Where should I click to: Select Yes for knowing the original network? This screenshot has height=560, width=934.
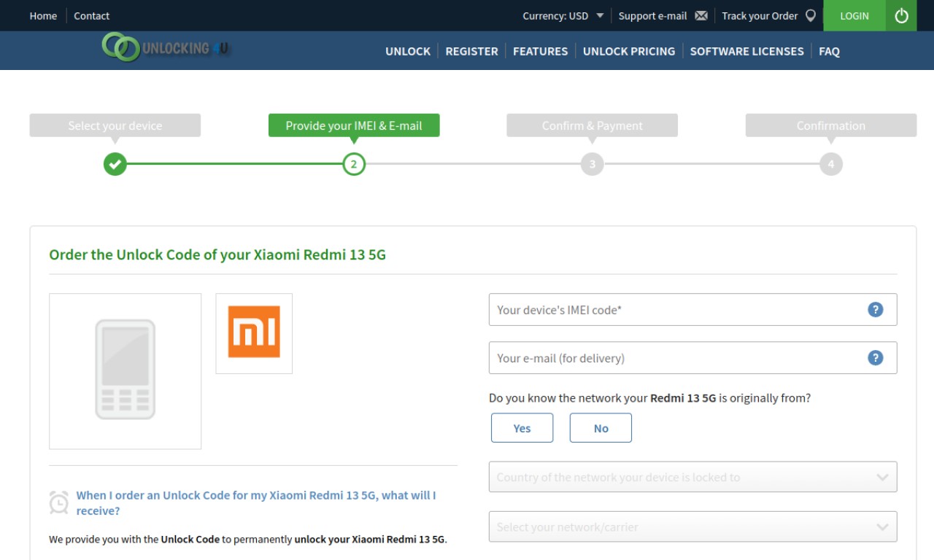point(522,428)
